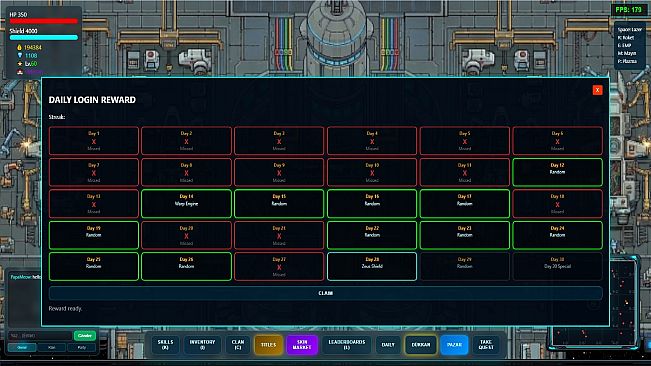
Task: Click the star level icon
Action: 19,63
